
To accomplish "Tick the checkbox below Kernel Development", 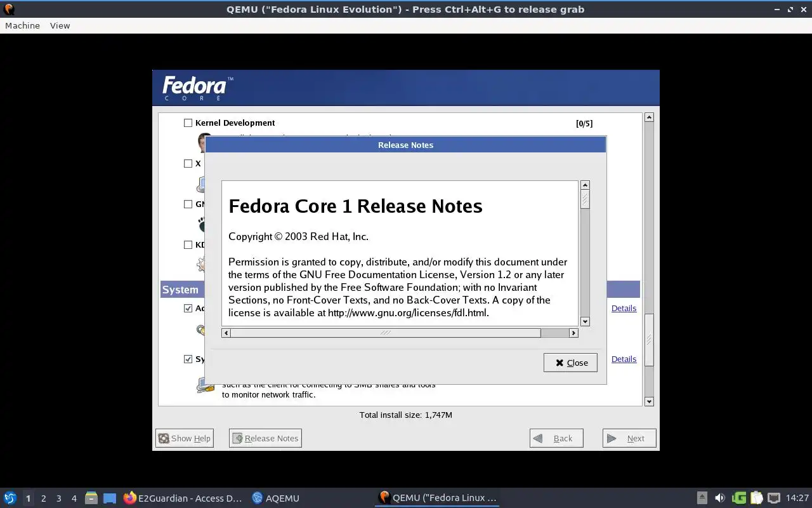I will click(x=188, y=164).
